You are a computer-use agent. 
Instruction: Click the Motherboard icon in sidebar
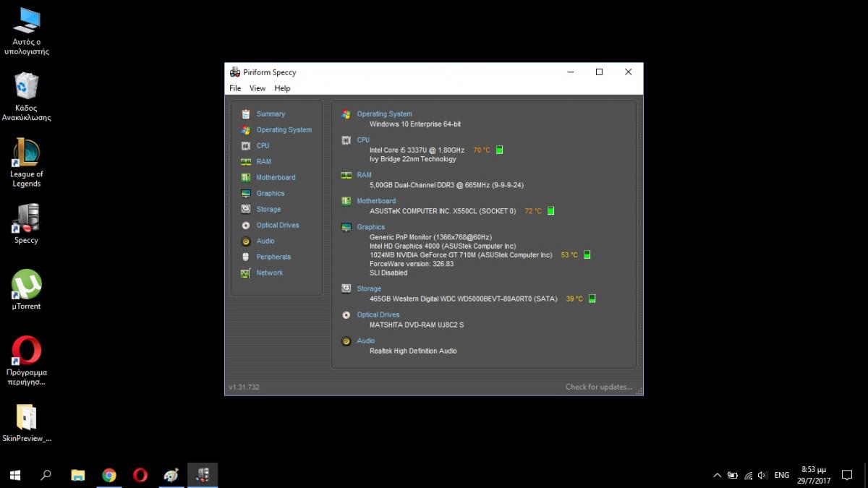(246, 178)
